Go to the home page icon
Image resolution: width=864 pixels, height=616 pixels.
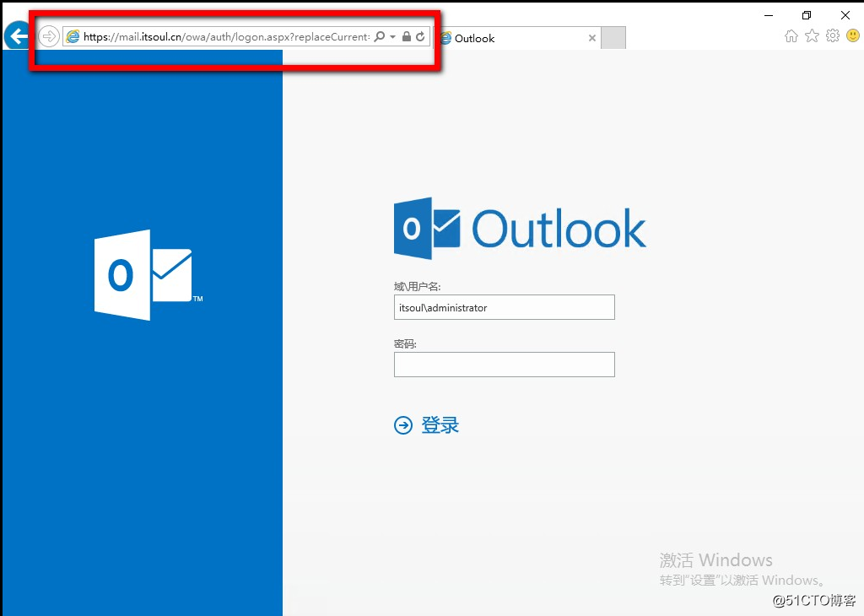point(791,36)
